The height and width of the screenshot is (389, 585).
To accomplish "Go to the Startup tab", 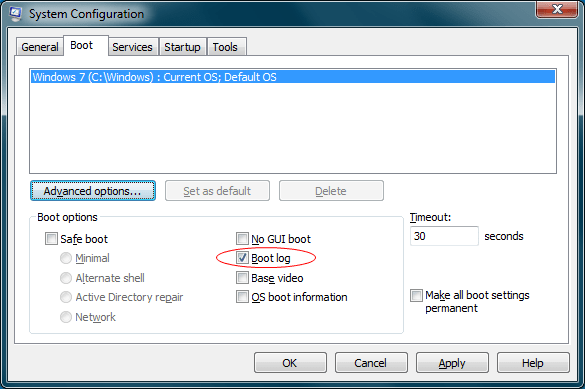I will click(x=182, y=47).
